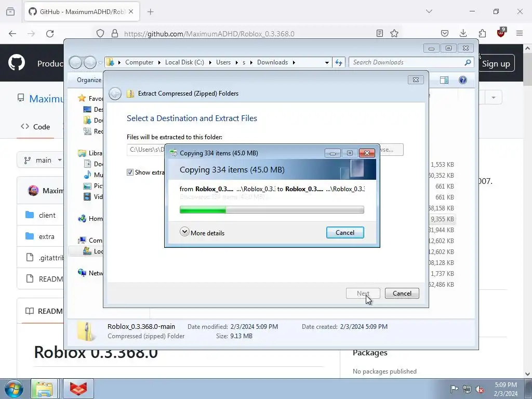Viewport: 532px width, 399px height.
Task: Expand More details in copy dialog
Action: (x=202, y=232)
